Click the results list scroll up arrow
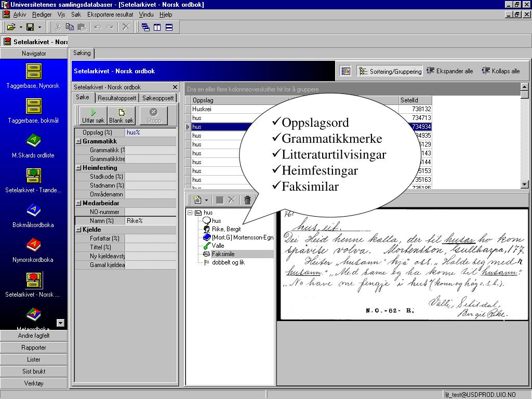The height and width of the screenshot is (399, 532). tap(525, 86)
